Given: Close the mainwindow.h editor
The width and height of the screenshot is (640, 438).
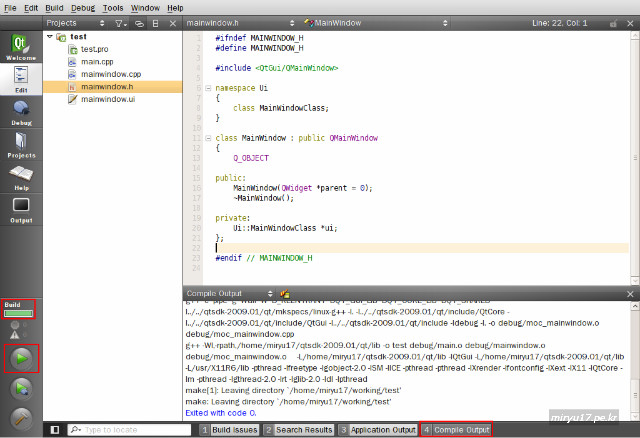Looking at the screenshot, I should [x=630, y=24].
